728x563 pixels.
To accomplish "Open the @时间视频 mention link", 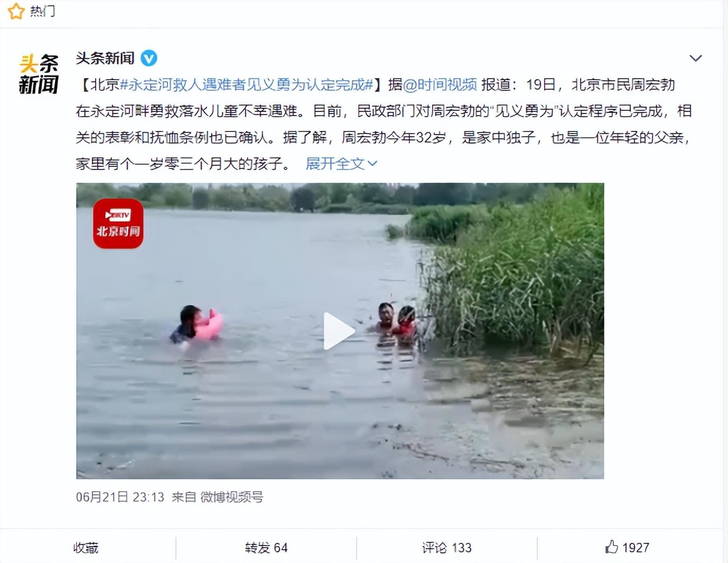I will pos(440,85).
